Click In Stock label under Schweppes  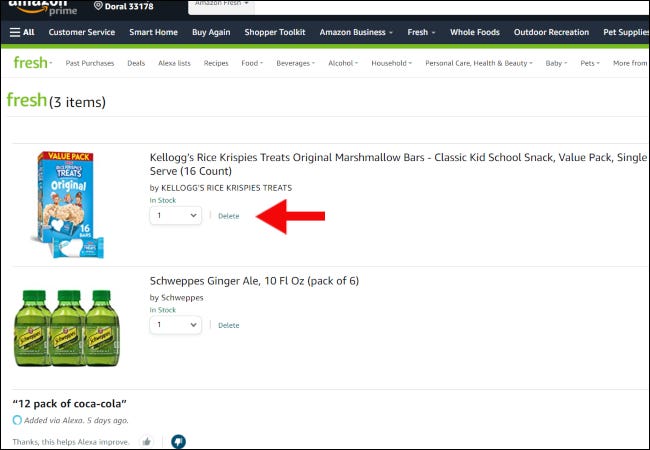tap(162, 310)
